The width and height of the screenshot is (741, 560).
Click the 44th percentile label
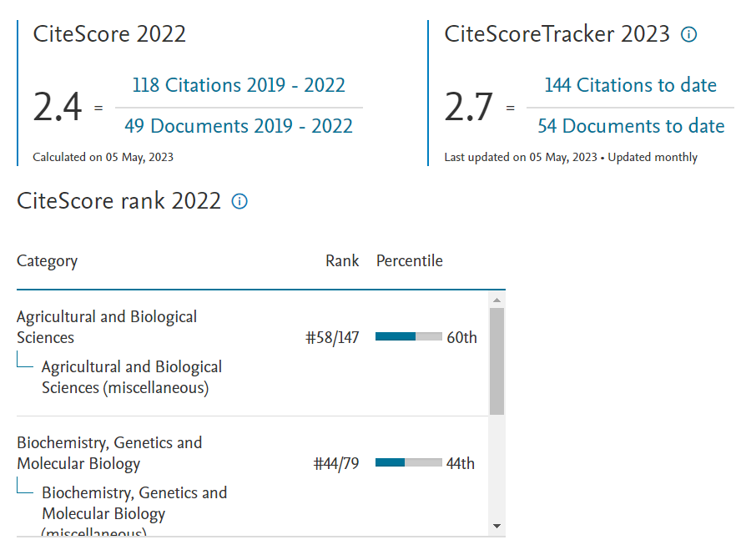click(461, 463)
